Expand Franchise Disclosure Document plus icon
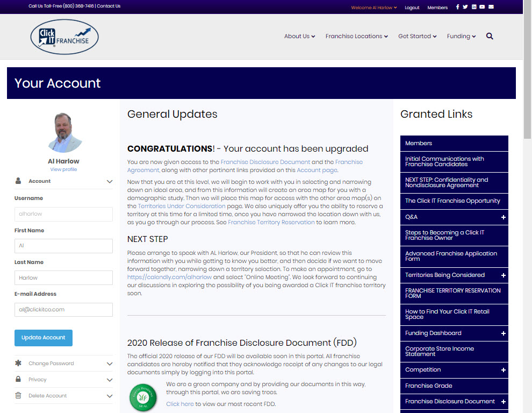The image size is (532, 413). point(504,402)
